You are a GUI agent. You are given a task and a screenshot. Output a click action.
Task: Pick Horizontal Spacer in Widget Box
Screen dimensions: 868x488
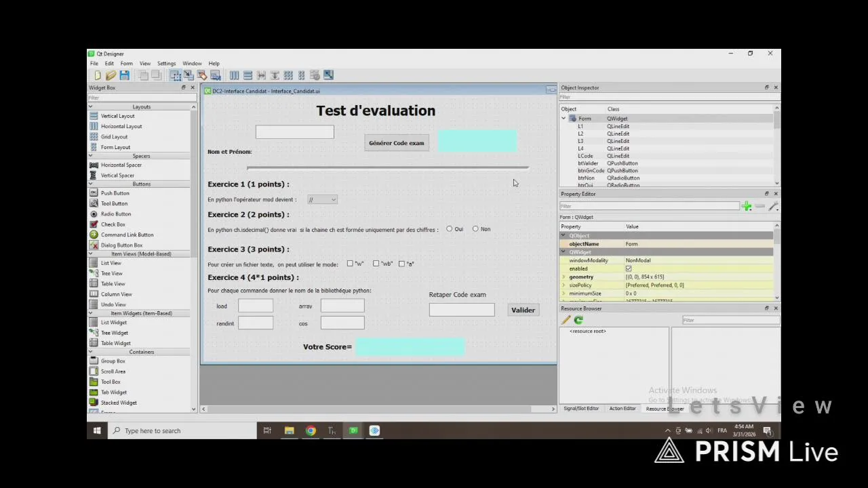(121, 165)
